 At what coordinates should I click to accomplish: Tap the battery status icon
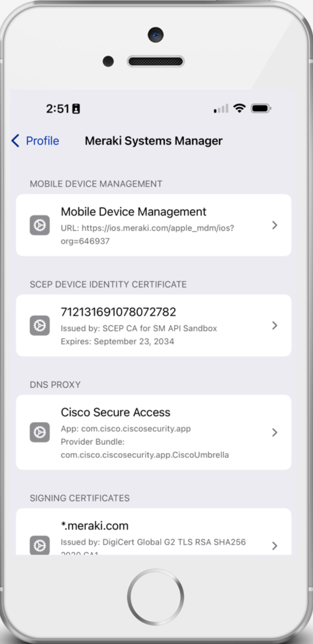click(x=261, y=109)
